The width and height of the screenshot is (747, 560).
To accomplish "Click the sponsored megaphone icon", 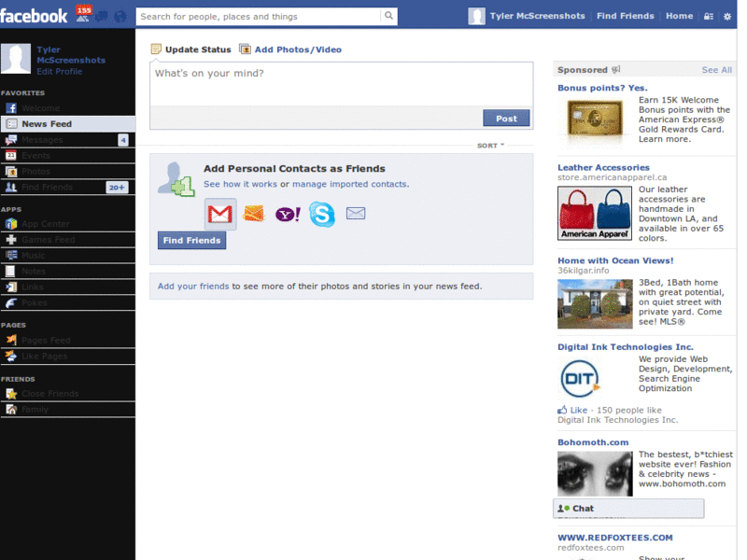I will pos(616,69).
